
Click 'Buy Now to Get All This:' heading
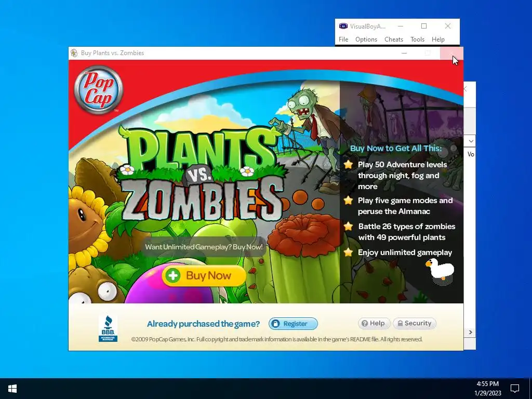(396, 148)
